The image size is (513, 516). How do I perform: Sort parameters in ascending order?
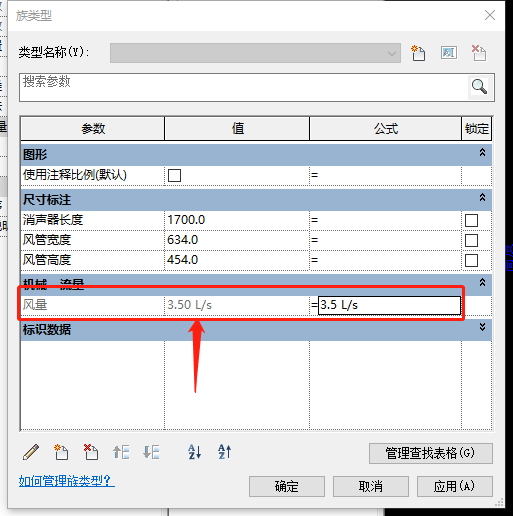point(195,452)
